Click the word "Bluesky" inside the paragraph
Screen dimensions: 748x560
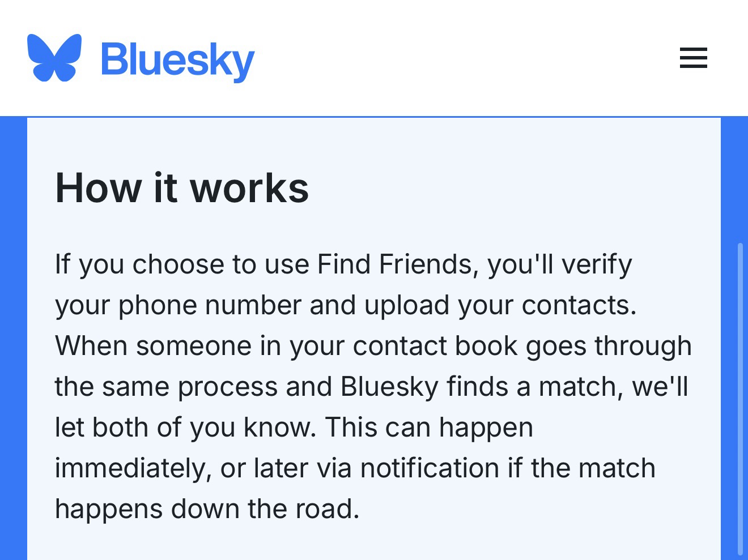(389, 386)
